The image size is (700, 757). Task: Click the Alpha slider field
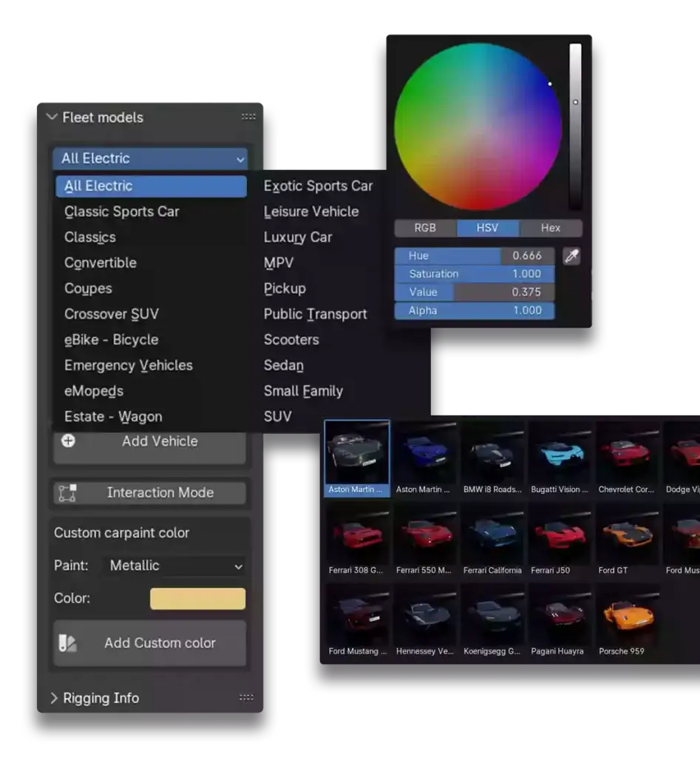[475, 310]
